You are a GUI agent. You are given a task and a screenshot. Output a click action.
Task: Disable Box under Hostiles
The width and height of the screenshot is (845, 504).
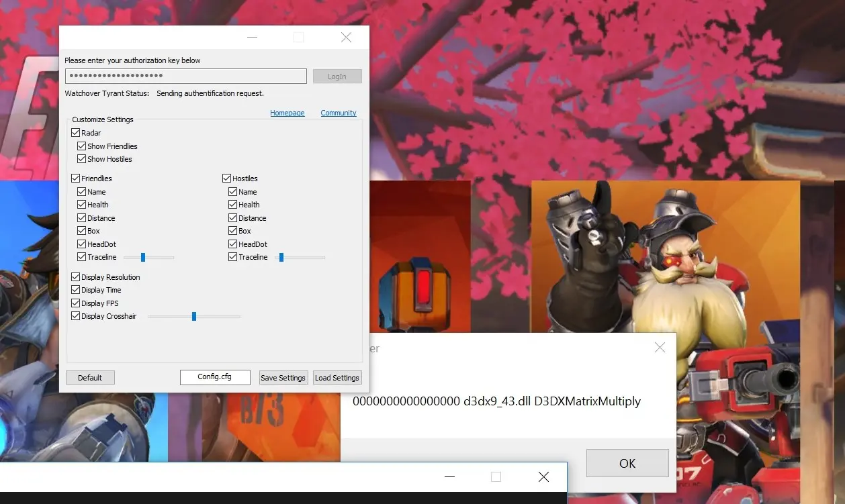click(x=232, y=231)
